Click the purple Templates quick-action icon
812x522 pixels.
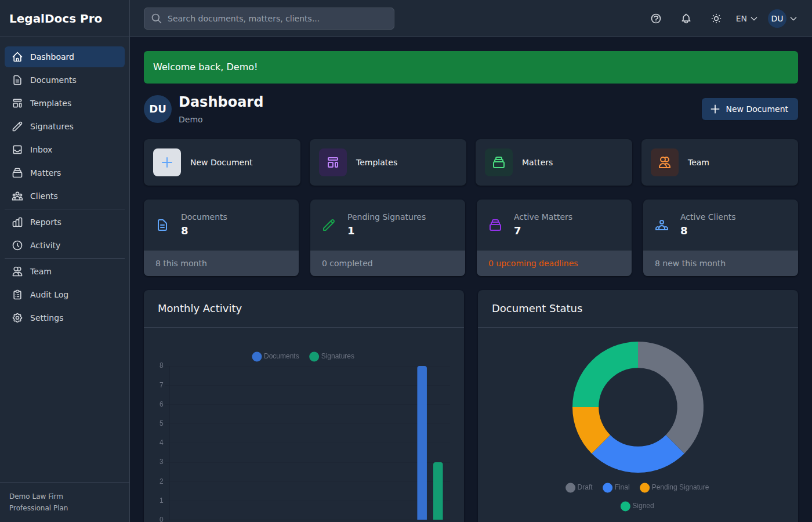click(x=333, y=162)
